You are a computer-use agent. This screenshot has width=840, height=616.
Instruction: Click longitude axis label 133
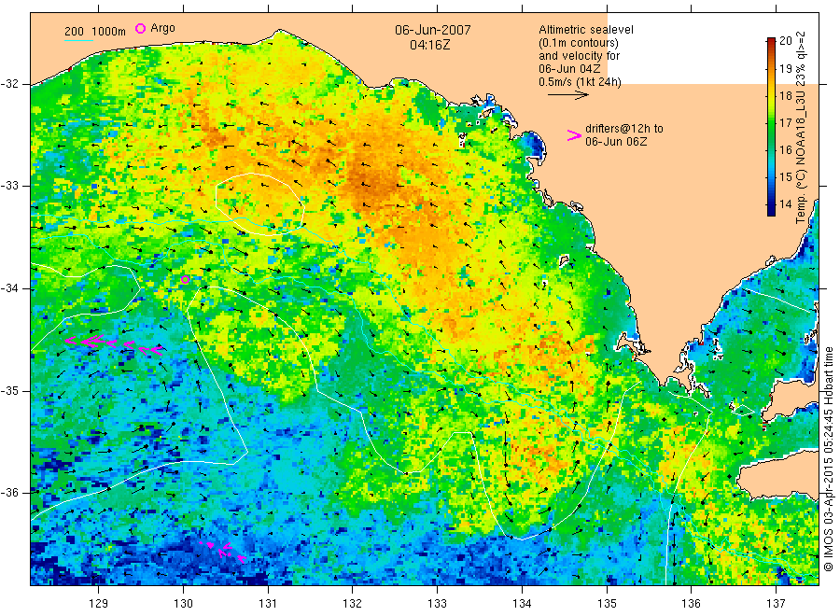point(437,604)
